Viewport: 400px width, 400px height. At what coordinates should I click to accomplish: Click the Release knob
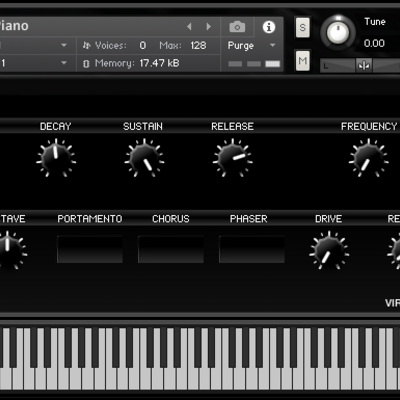coord(232,158)
